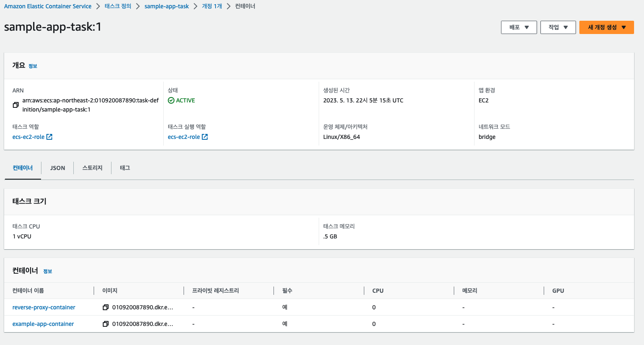Switch to the 컨테이너 tab

click(x=23, y=168)
